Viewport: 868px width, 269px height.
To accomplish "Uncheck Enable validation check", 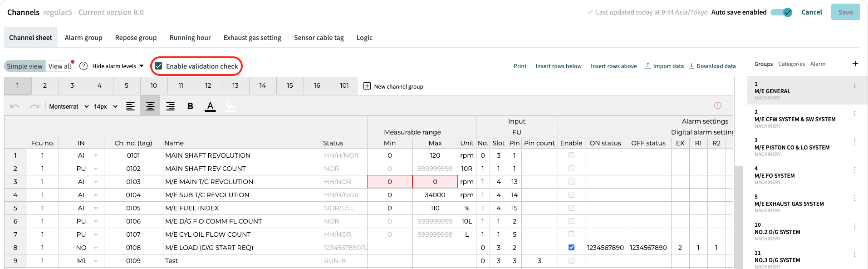I will [x=158, y=66].
